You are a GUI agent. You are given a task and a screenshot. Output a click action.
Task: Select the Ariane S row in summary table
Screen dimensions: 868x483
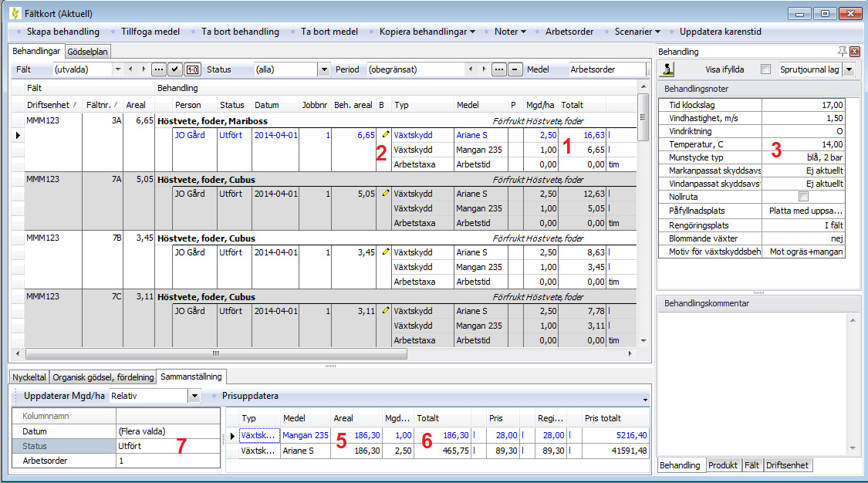tap(444, 451)
